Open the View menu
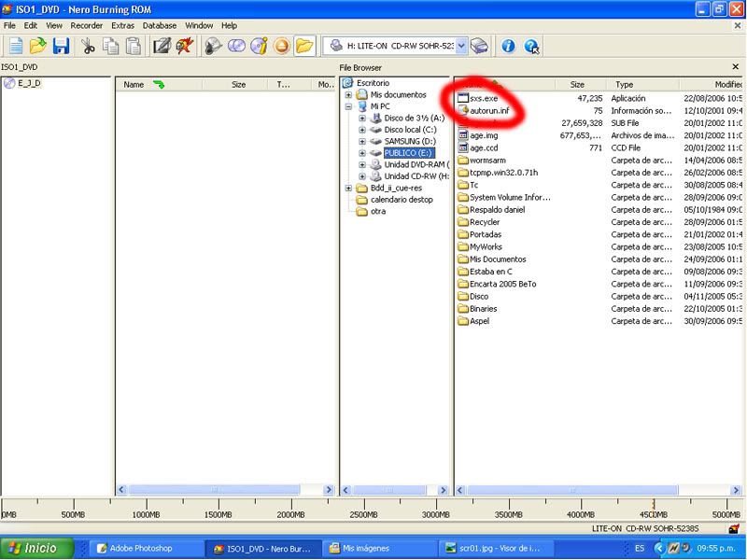 click(x=54, y=26)
